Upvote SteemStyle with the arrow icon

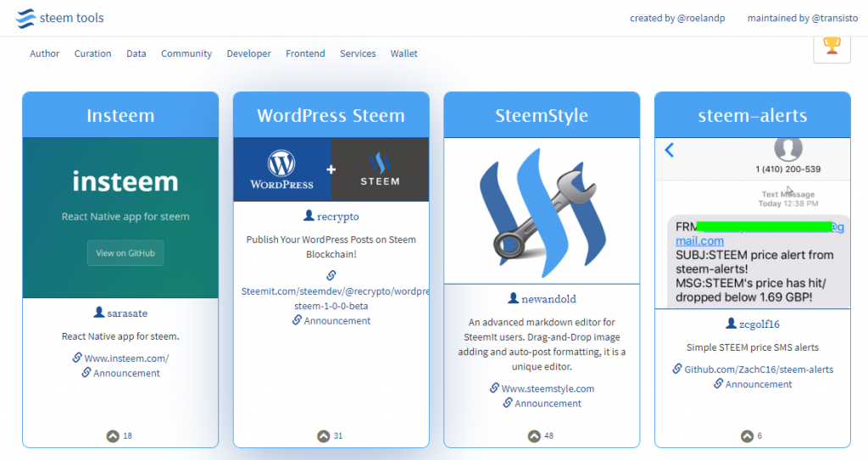point(534,436)
